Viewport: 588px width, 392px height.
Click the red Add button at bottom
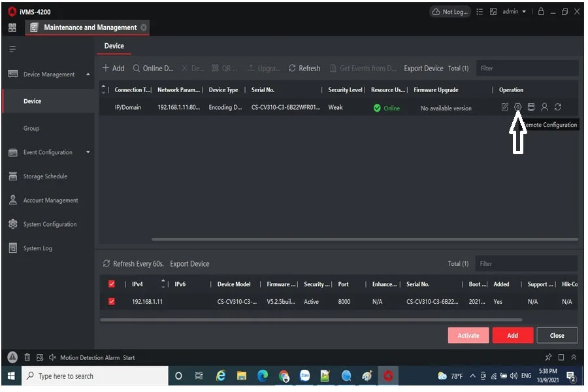[x=513, y=335]
